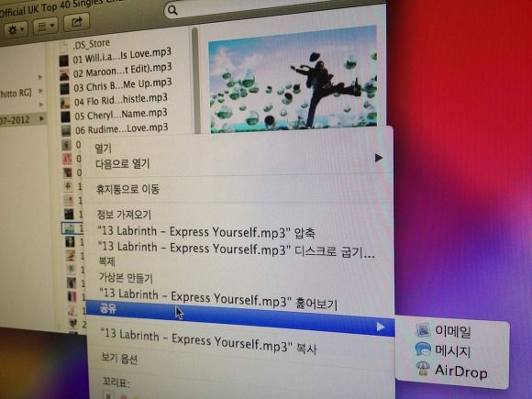532x399 pixels.
Task: Select 01 Will.i.a...Is Love.mp3
Action: pos(122,56)
